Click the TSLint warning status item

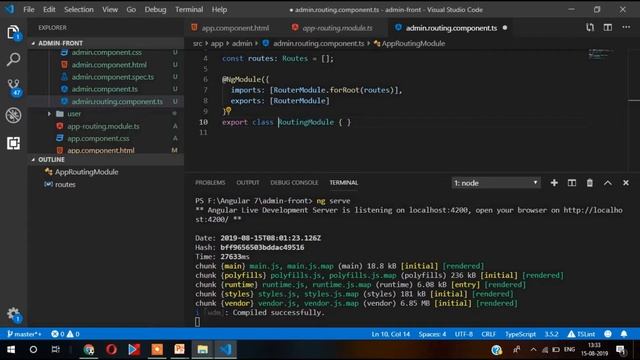pyautogui.click(x=581, y=334)
